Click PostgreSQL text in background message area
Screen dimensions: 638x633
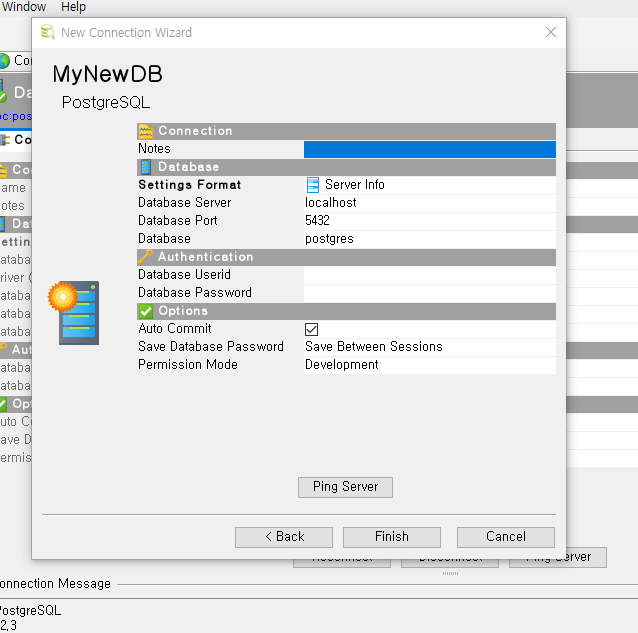tap(31, 611)
